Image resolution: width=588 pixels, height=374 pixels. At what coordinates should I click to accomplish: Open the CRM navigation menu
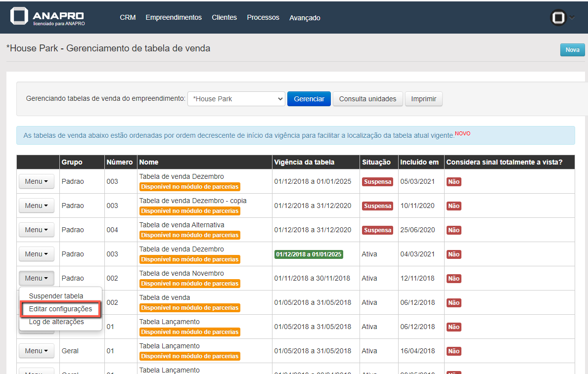click(128, 18)
